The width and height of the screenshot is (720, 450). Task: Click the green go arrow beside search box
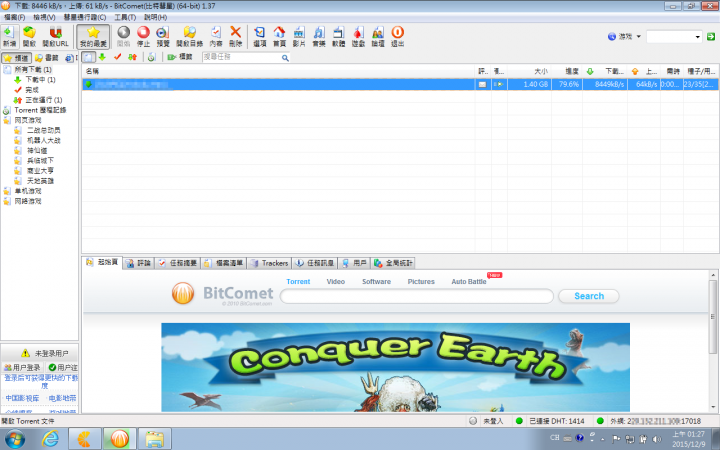(711, 37)
